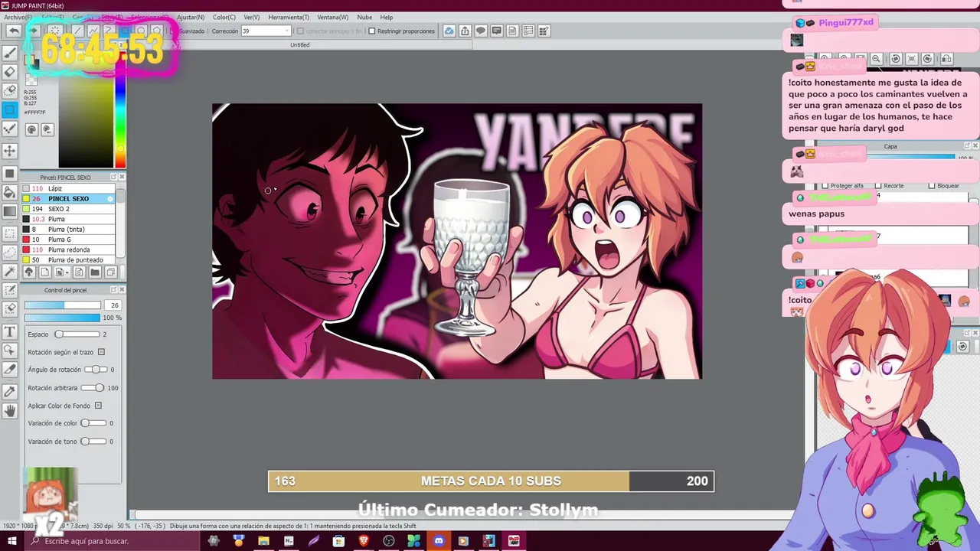The image size is (980, 551).
Task: Open the Nube menu
Action: tap(364, 17)
